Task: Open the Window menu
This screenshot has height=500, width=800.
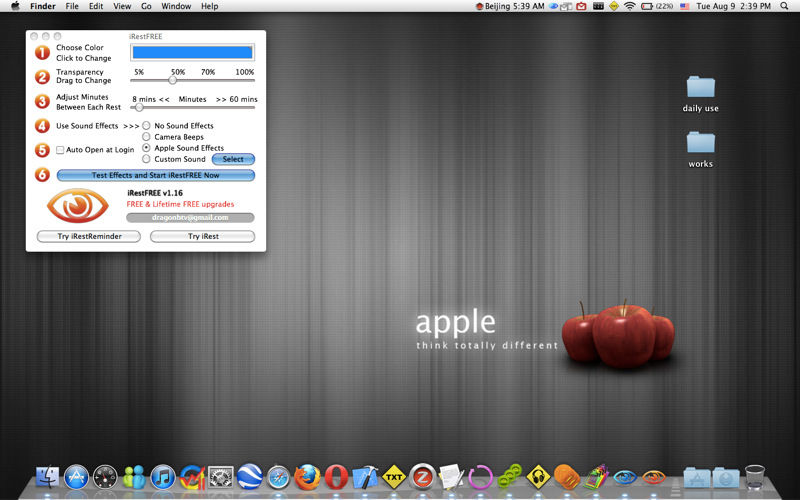Action: point(176,6)
